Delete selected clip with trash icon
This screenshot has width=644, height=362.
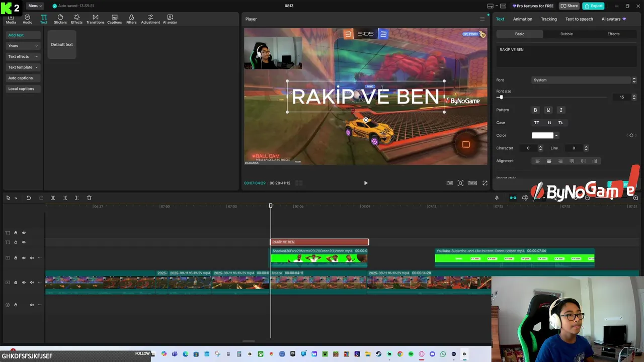89,198
